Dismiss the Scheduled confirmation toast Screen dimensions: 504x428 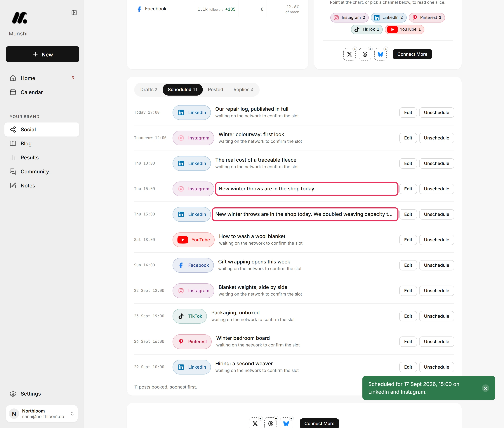485,389
